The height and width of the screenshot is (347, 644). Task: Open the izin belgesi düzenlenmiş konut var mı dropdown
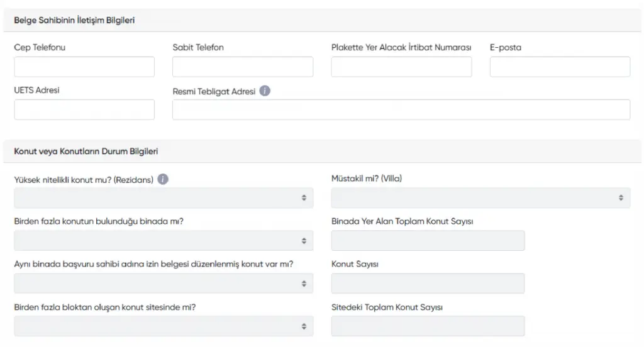(x=164, y=284)
